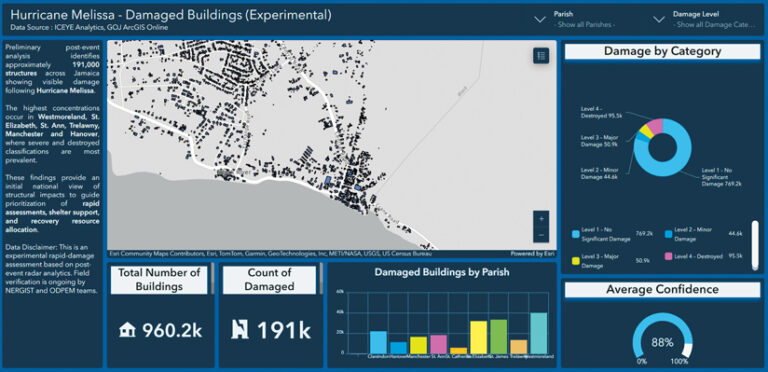
Task: Click legend swatch for Level 4 Destroyed
Action: pos(669,256)
